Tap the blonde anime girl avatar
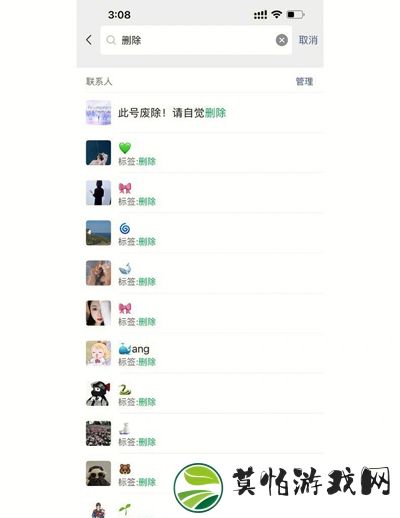Viewport: 400px width, 518px height. 98,353
